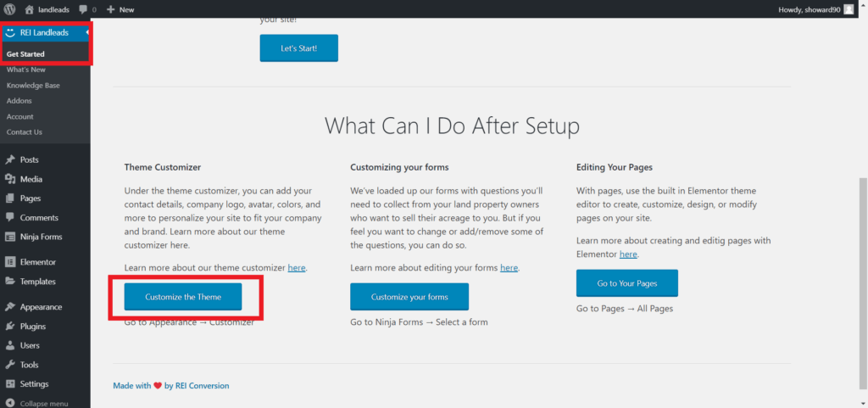
Task: Collapse the REI Landleads menu arrow
Action: [x=87, y=33]
